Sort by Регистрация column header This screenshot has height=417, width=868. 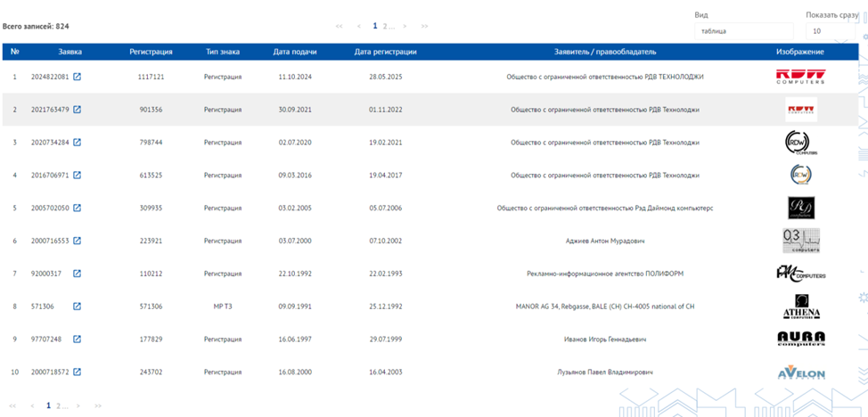click(151, 52)
